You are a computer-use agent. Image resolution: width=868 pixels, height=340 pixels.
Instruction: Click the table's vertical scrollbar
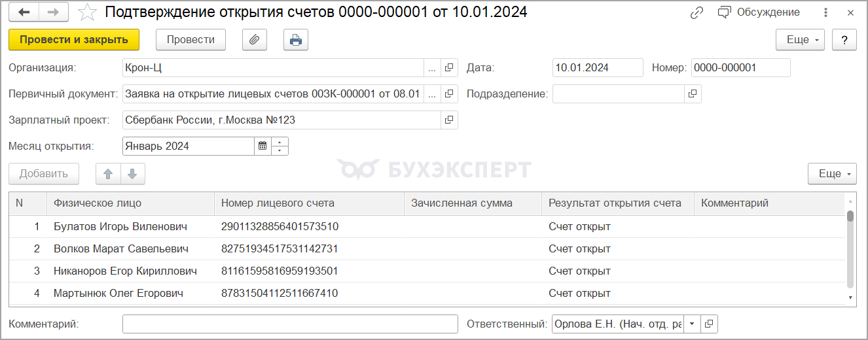tap(850, 248)
